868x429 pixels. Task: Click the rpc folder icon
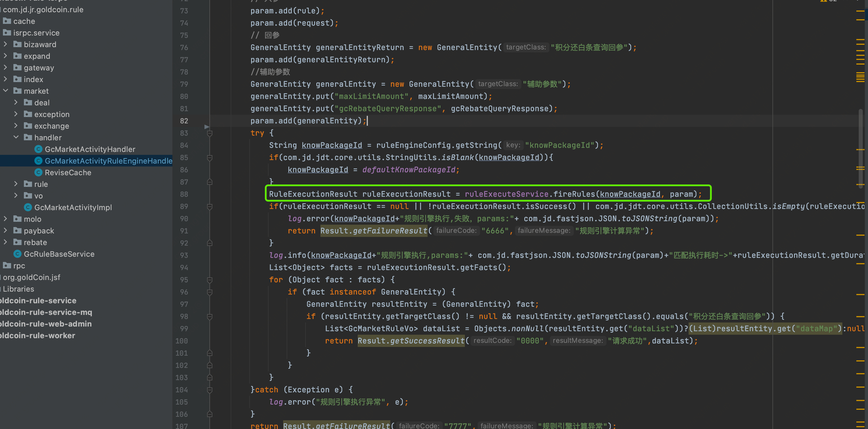click(7, 266)
